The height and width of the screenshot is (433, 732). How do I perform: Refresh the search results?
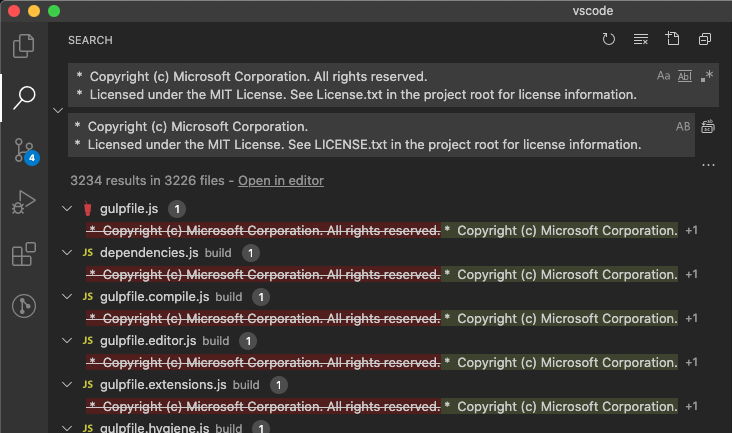pos(609,39)
